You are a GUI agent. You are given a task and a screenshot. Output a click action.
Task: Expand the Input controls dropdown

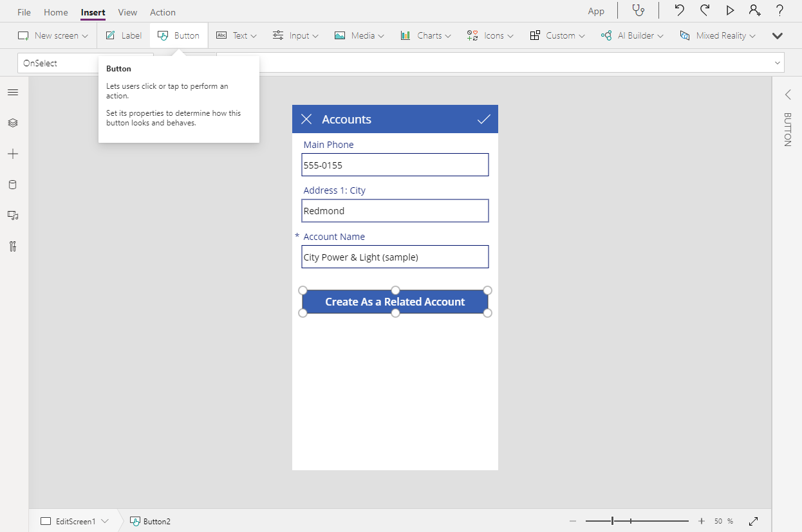295,35
